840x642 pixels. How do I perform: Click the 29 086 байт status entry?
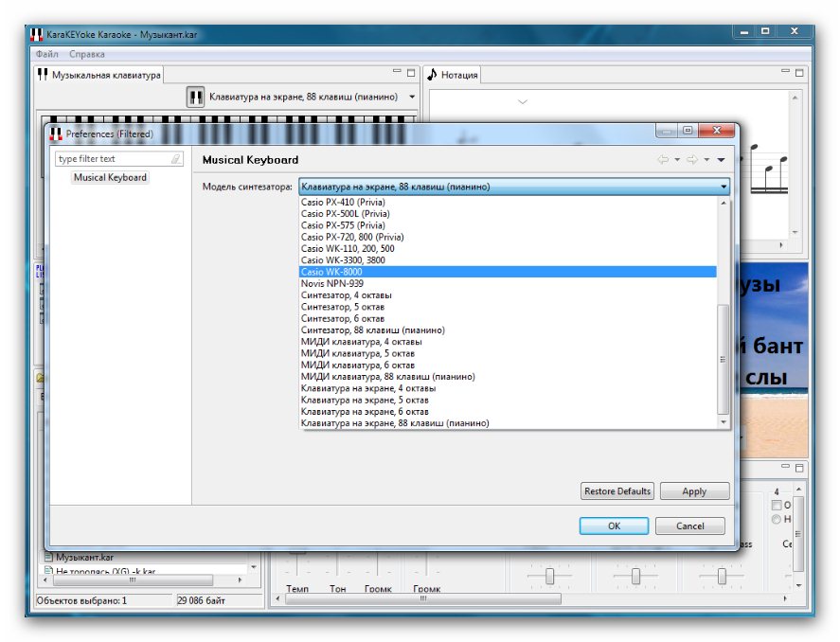(202, 600)
